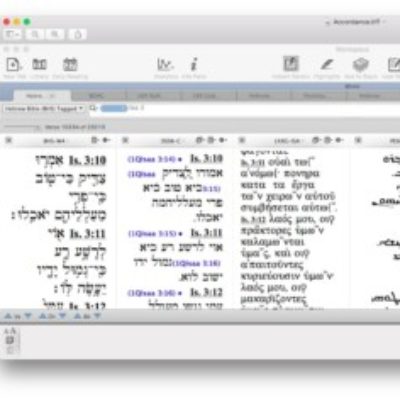The width and height of the screenshot is (400, 400).
Task: Click the arrow icon in DSSB-C pane header
Action: pyautogui.click(x=223, y=140)
